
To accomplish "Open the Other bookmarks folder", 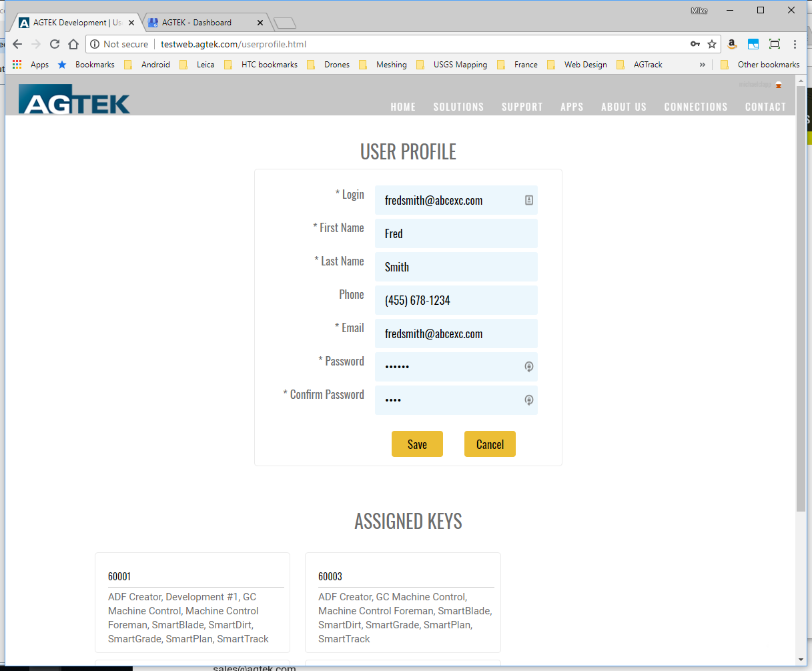I will pyautogui.click(x=761, y=65).
